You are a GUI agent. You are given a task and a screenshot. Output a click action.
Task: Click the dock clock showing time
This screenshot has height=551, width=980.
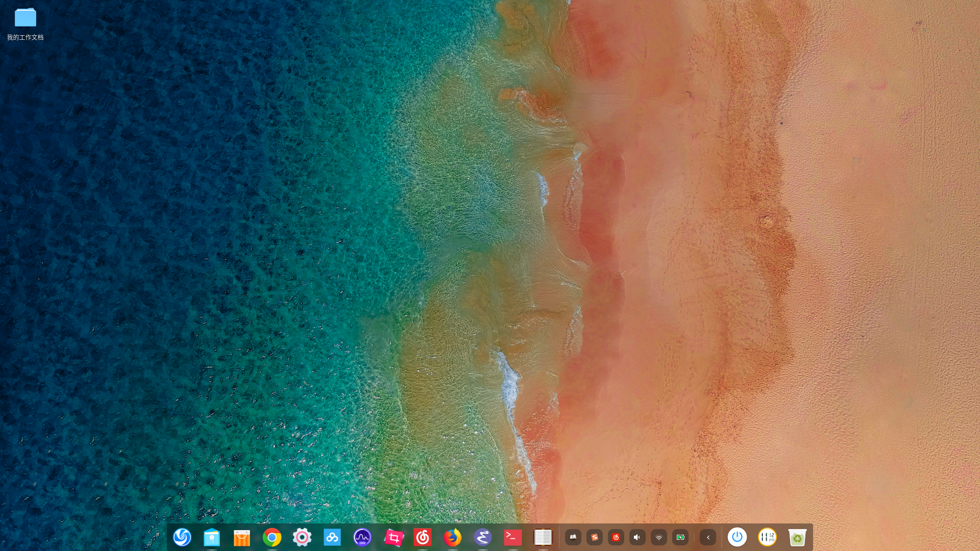click(767, 537)
